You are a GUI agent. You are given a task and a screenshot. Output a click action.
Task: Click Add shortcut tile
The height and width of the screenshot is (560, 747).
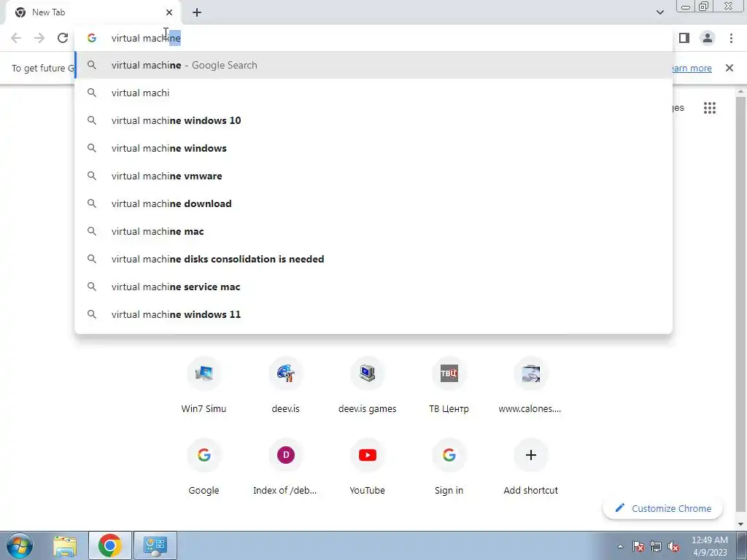(531, 467)
